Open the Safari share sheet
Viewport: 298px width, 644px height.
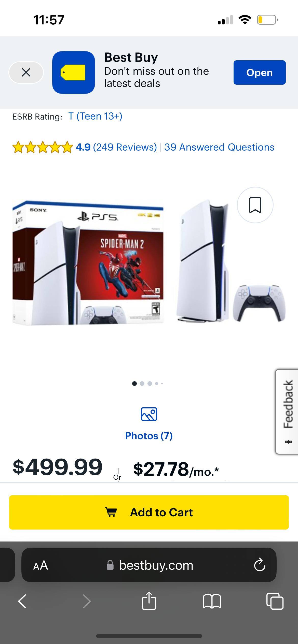pos(149,601)
